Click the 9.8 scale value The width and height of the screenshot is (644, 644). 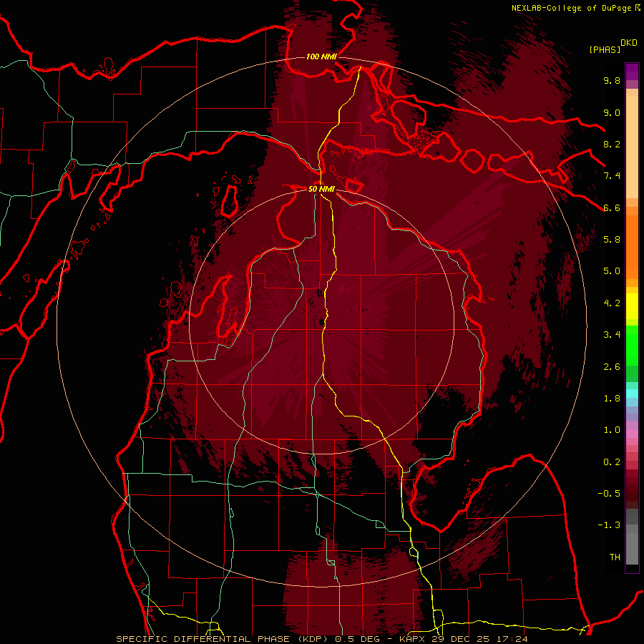(x=612, y=80)
